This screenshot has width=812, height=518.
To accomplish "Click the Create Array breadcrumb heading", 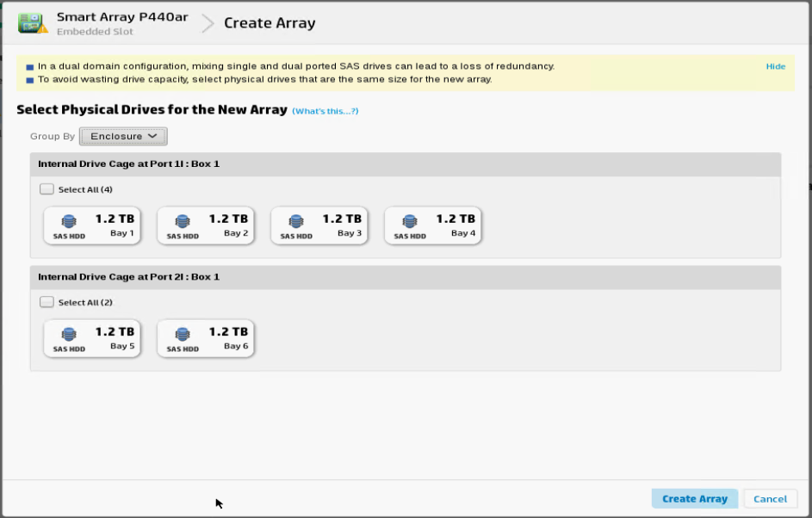I will (270, 22).
